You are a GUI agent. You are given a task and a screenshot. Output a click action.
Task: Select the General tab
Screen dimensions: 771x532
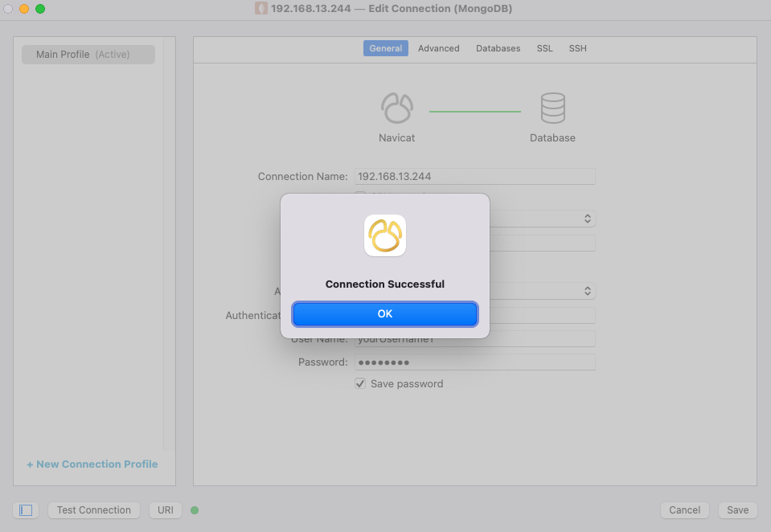pyautogui.click(x=386, y=48)
